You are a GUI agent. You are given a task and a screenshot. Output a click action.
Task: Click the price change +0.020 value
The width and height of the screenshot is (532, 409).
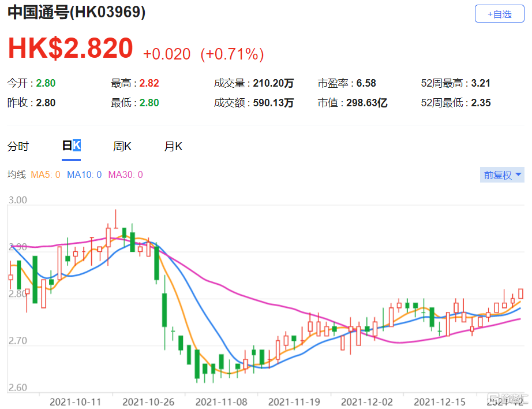(x=167, y=54)
